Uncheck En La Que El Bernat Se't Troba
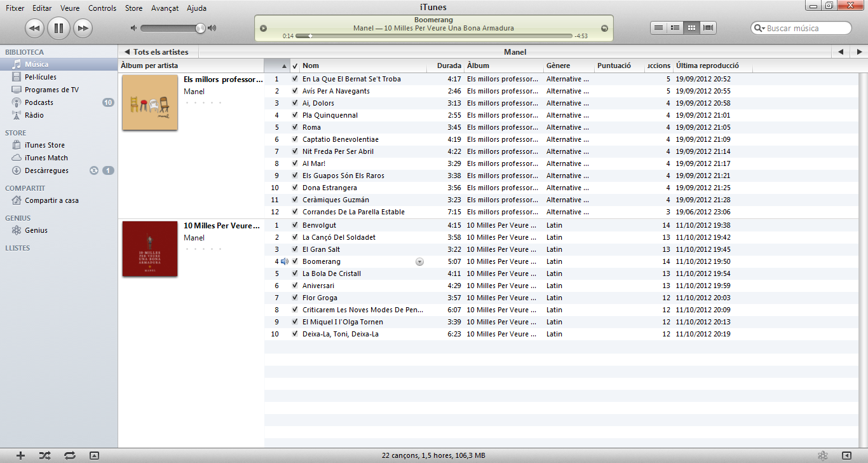868x463 pixels. (x=295, y=79)
